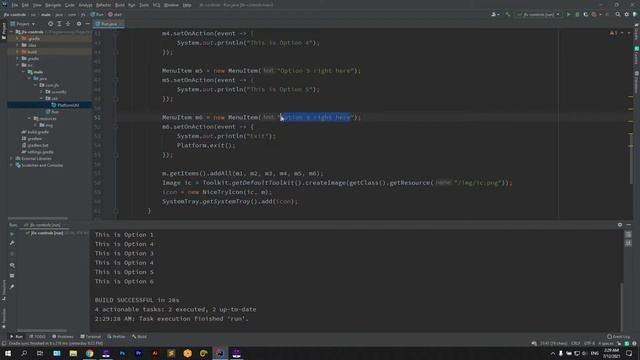Click the layout icon in Run sidebar
The height and width of the screenshot is (360, 640).
click(12, 276)
